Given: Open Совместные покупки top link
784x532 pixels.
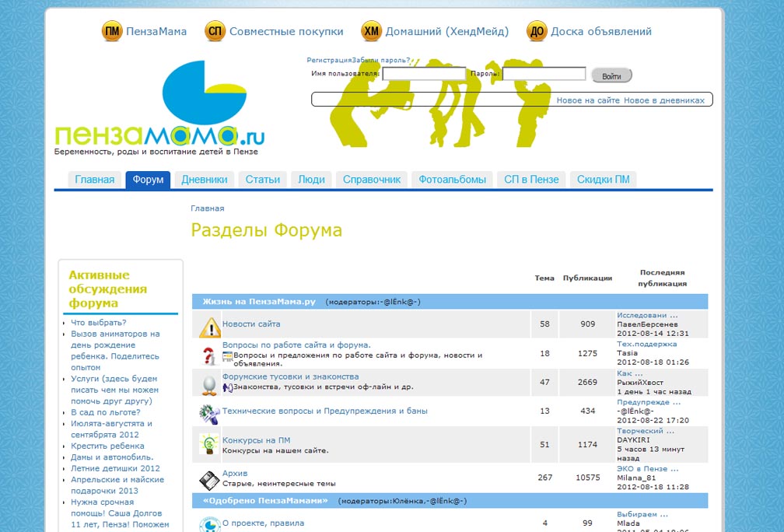Looking at the screenshot, I should (x=286, y=31).
